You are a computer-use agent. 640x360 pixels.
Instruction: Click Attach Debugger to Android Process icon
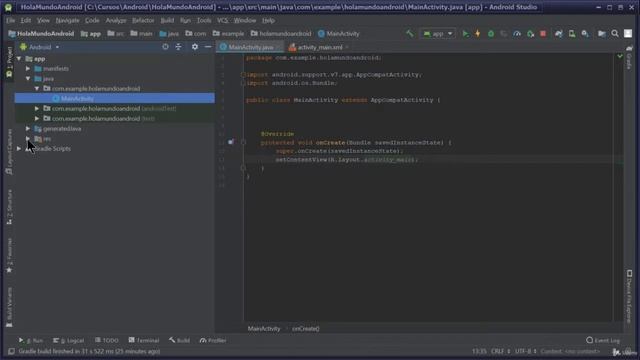[530, 34]
